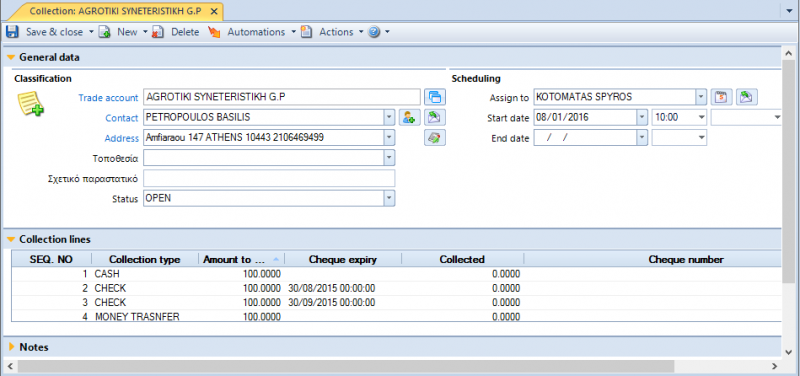This screenshot has width=800, height=376.
Task: Click the Save & close floppy disk icon
Action: click(x=12, y=32)
